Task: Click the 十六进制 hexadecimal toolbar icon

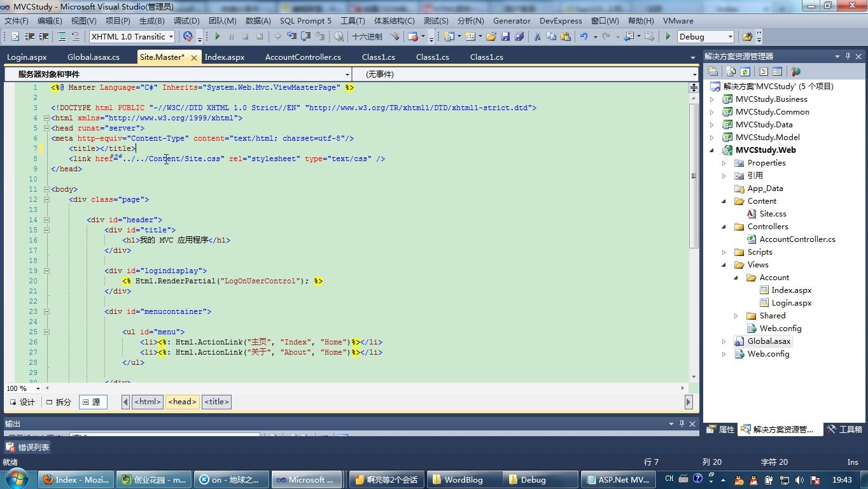Action: tap(367, 36)
